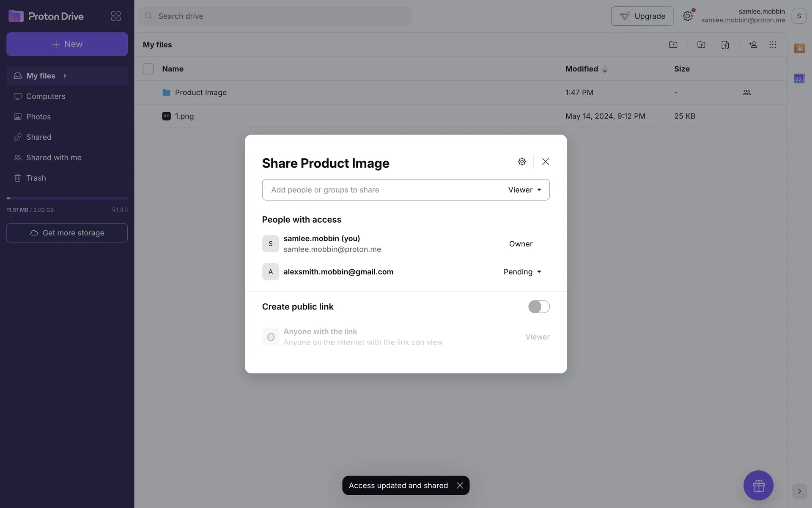The height and width of the screenshot is (508, 812).
Task: Click the Proton apps grid switcher icon
Action: pos(116,16)
